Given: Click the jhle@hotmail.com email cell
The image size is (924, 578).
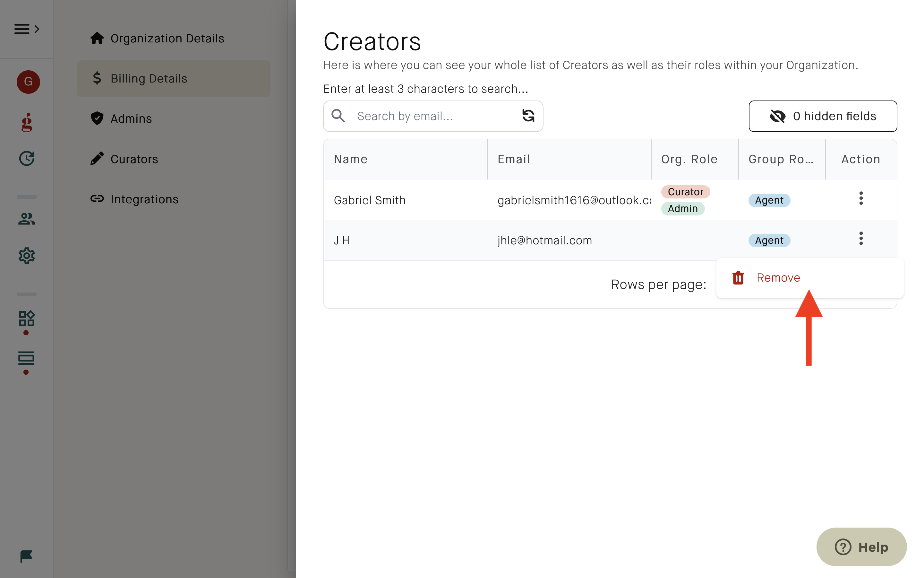Looking at the screenshot, I should (x=569, y=240).
